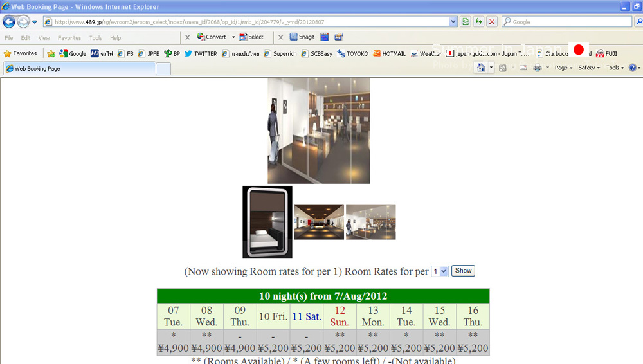
Task: Click the Add to Favorites Bar star icon
Action: tap(51, 53)
